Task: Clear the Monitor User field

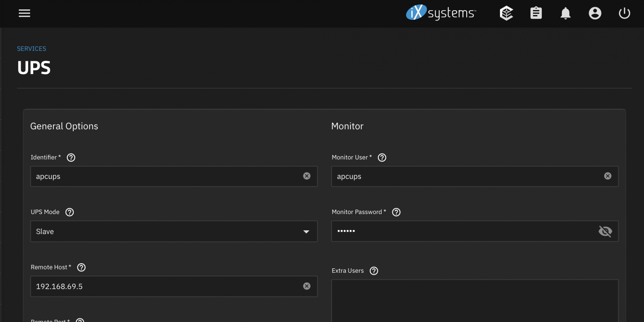Action: pos(607,176)
